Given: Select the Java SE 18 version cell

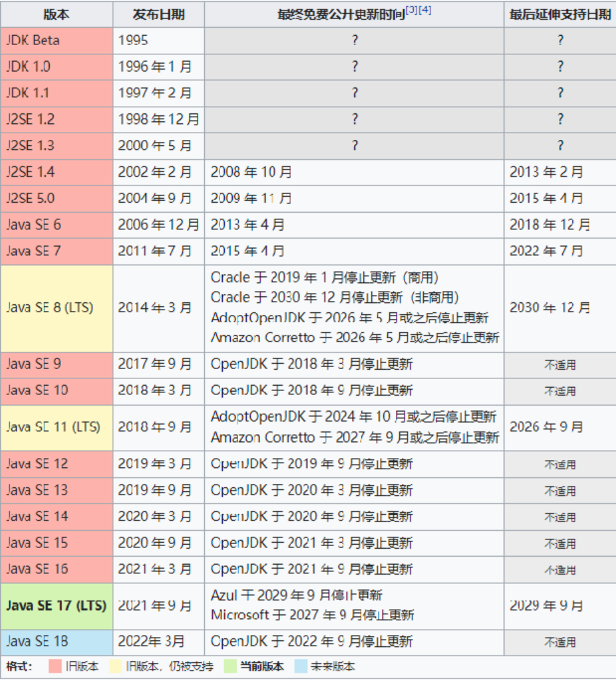Looking at the screenshot, I should pos(56,642).
